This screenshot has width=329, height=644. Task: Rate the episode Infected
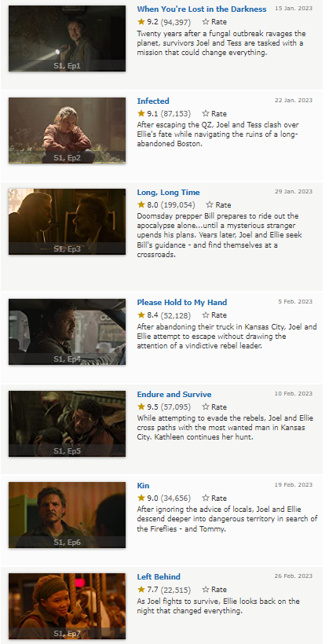click(x=206, y=113)
